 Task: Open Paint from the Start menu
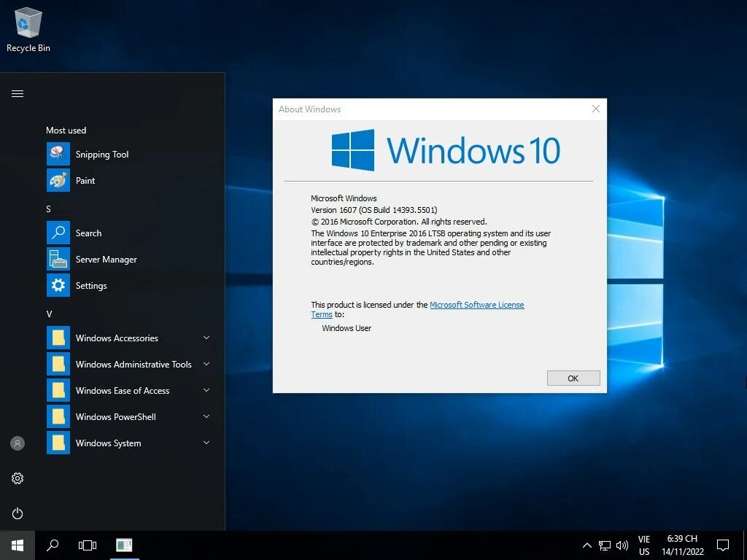pos(128,181)
